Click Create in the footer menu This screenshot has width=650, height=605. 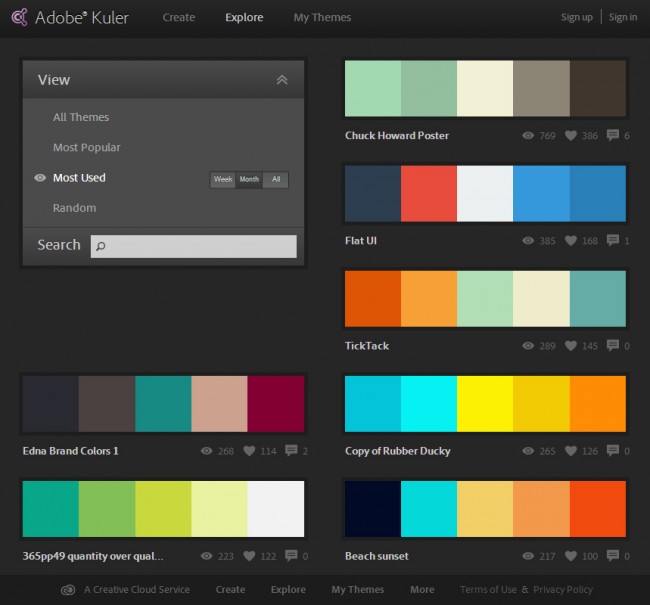[x=230, y=590]
